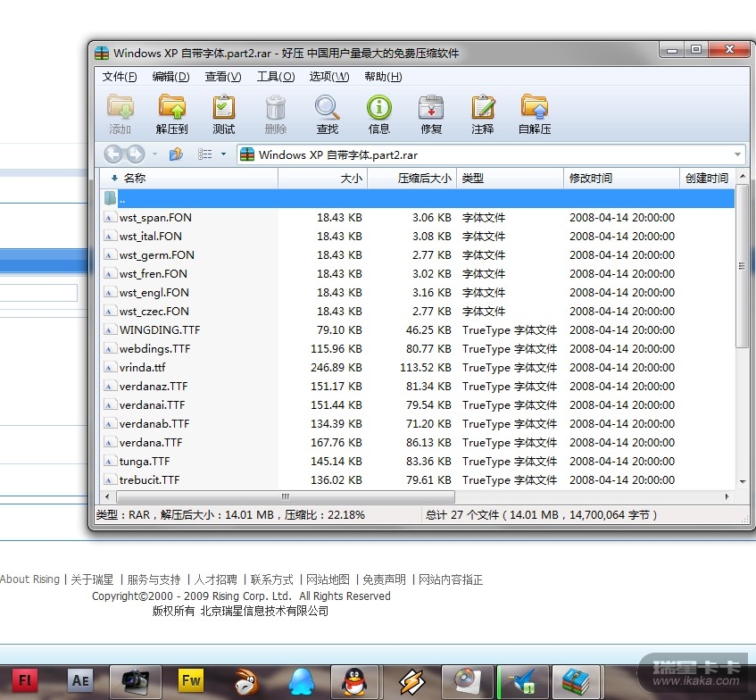The width and height of the screenshot is (756, 700).
Task: Click the About Rising footer link
Action: (x=29, y=579)
